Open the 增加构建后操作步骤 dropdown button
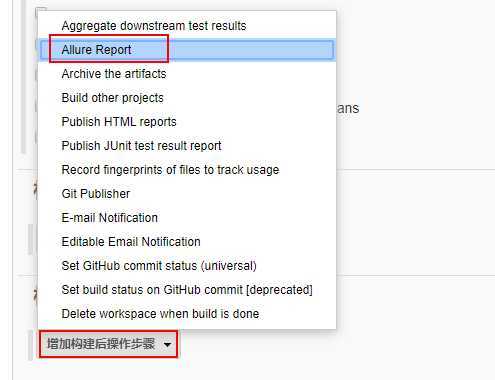The width and height of the screenshot is (495, 380). point(108,344)
